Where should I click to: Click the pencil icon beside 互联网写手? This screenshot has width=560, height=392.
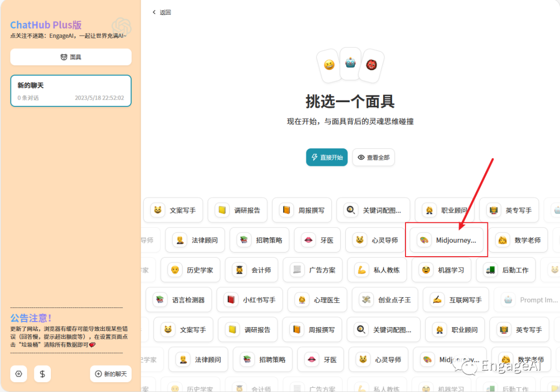click(x=437, y=300)
